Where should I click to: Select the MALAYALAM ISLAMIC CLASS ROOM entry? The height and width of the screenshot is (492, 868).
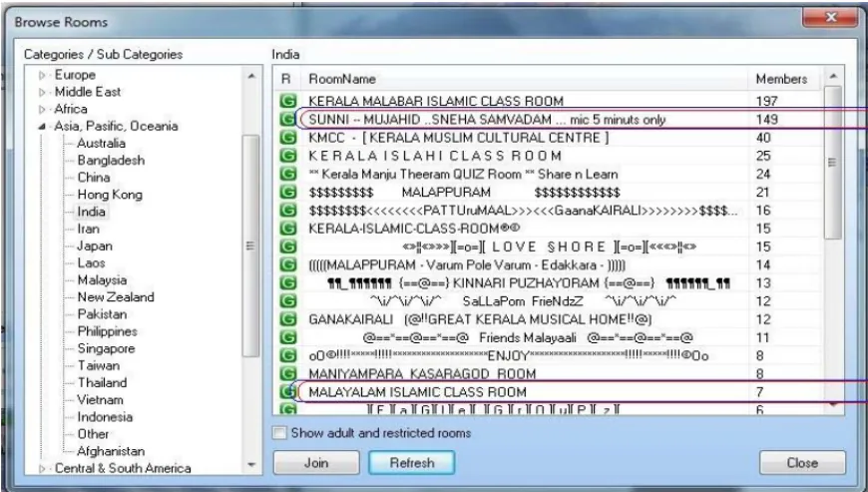(x=417, y=391)
